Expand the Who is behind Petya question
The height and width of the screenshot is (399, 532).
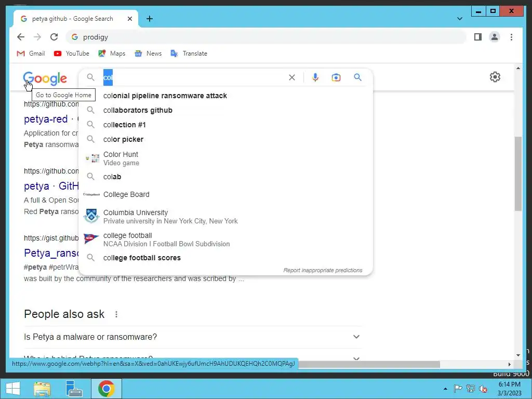(193, 357)
